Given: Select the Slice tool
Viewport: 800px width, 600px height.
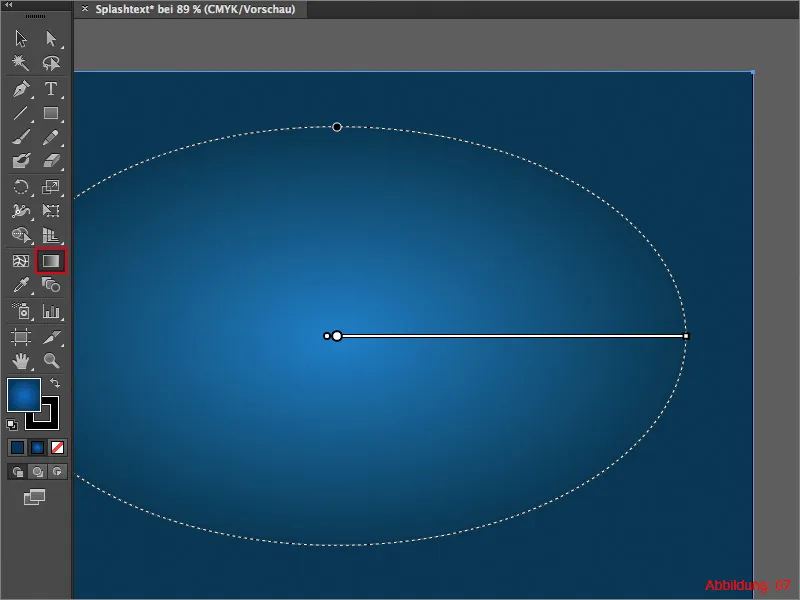Looking at the screenshot, I should click(51, 337).
